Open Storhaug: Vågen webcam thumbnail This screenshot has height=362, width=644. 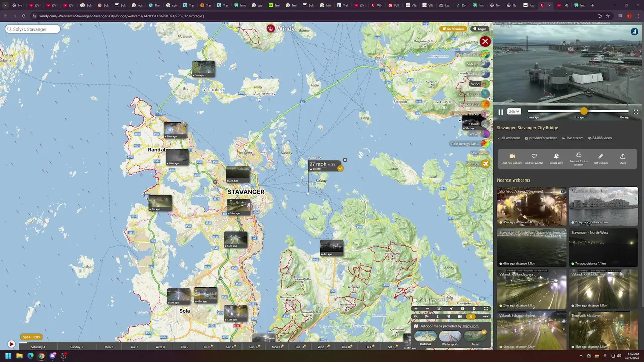coord(531,206)
